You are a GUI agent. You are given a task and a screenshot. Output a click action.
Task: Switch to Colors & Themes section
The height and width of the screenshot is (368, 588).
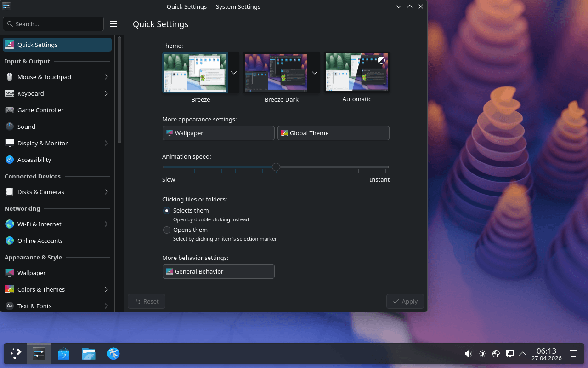click(x=41, y=289)
